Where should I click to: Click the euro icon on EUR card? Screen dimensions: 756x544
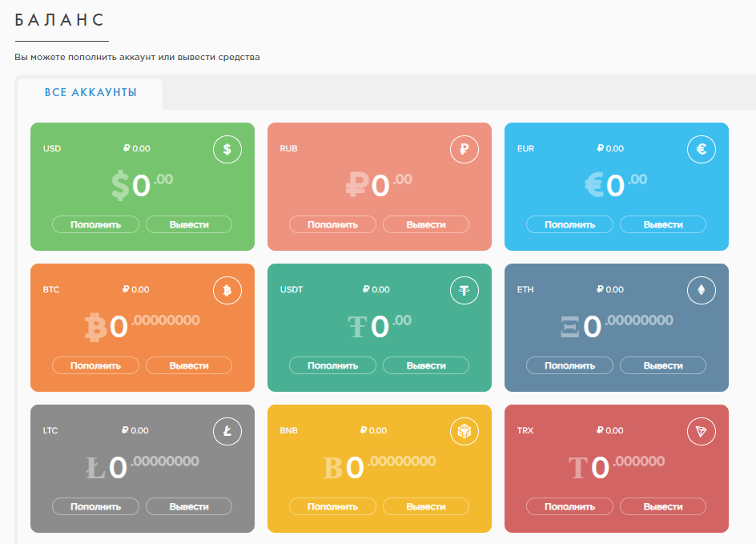(x=702, y=149)
